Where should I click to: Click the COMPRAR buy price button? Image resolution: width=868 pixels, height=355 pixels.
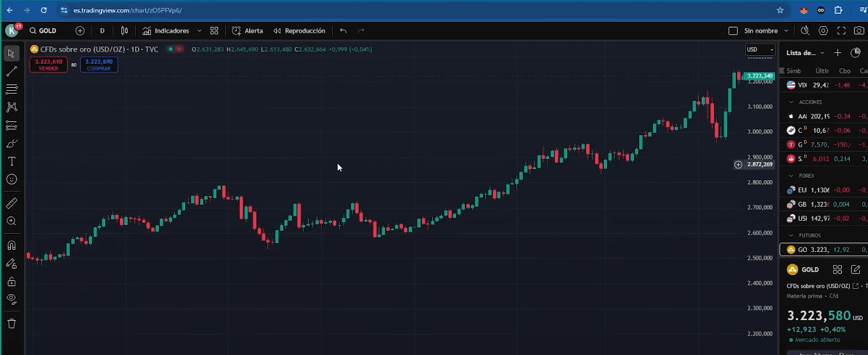pyautogui.click(x=99, y=65)
